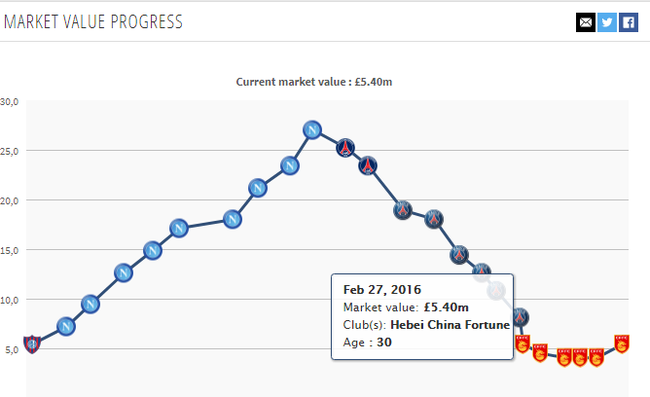Click the Napoli marker at 18 value
Viewport: 650px width, 397px height.
[233, 219]
